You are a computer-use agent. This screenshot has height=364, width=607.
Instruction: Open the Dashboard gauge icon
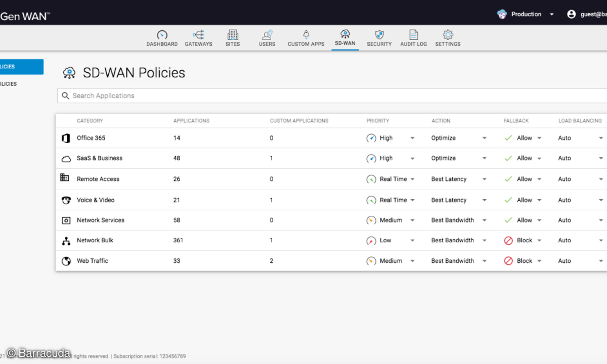coord(162,35)
